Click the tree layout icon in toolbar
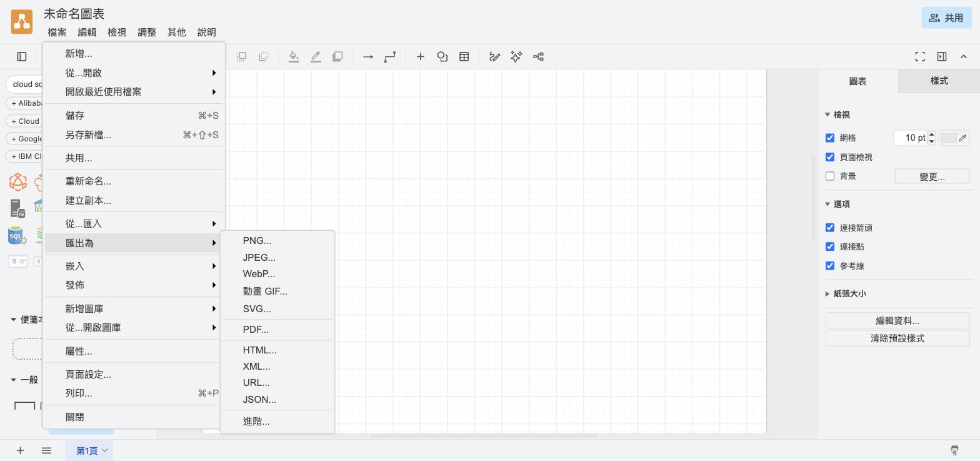 tap(538, 57)
